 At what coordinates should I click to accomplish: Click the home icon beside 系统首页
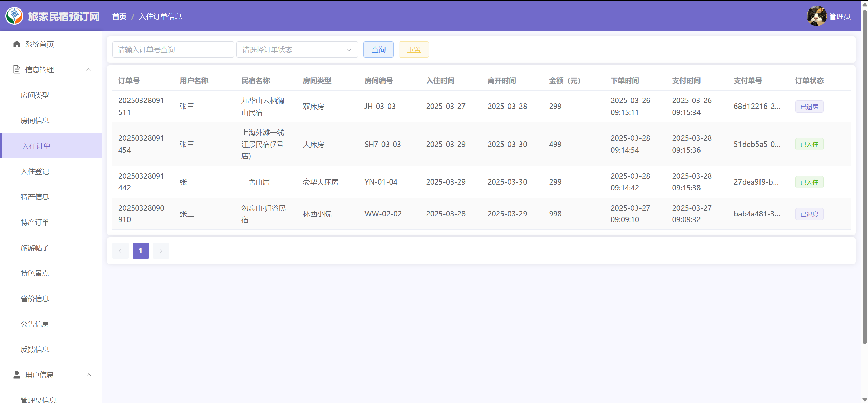[17, 44]
